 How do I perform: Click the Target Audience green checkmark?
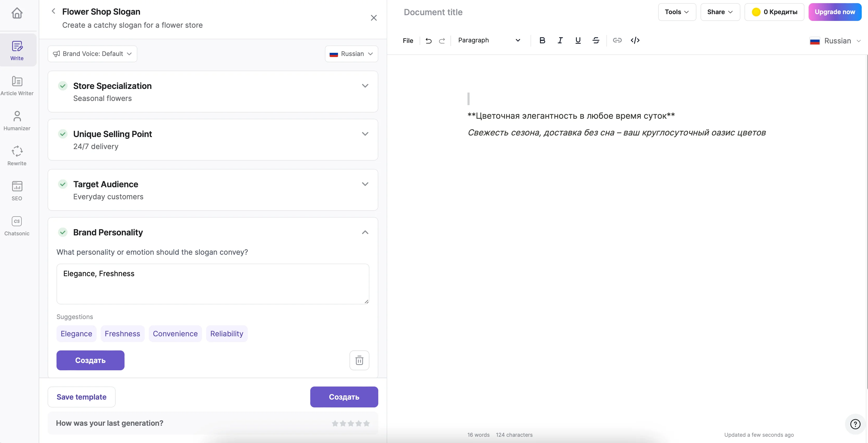(x=63, y=184)
